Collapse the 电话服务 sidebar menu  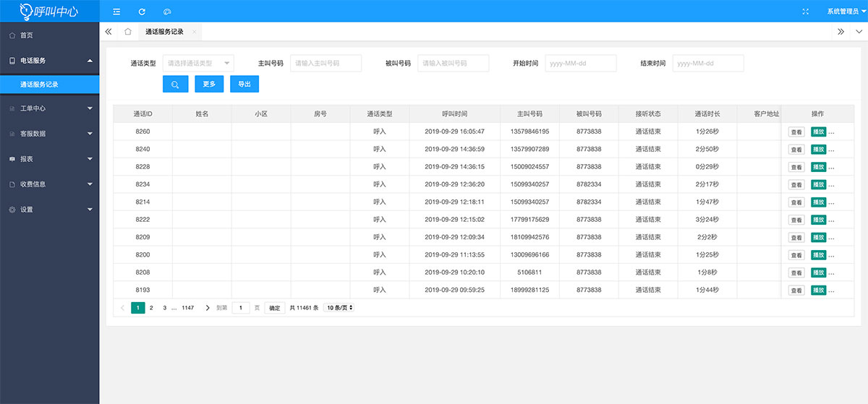pos(49,61)
